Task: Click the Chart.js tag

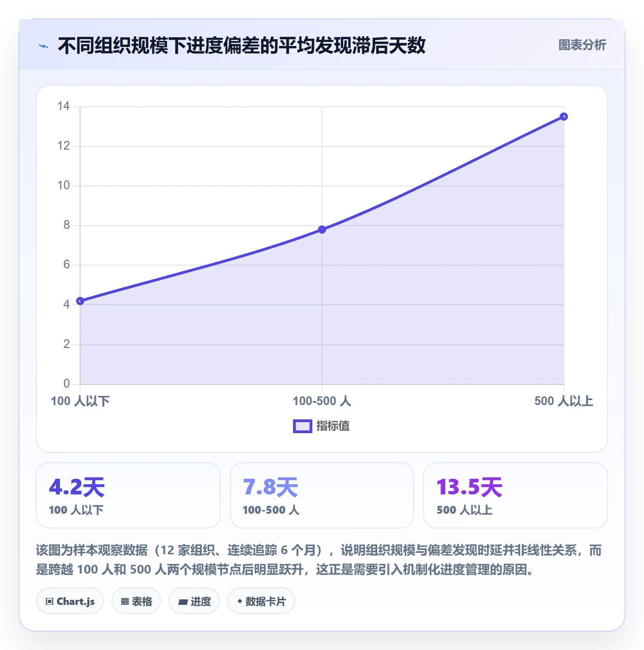Action: [x=70, y=601]
